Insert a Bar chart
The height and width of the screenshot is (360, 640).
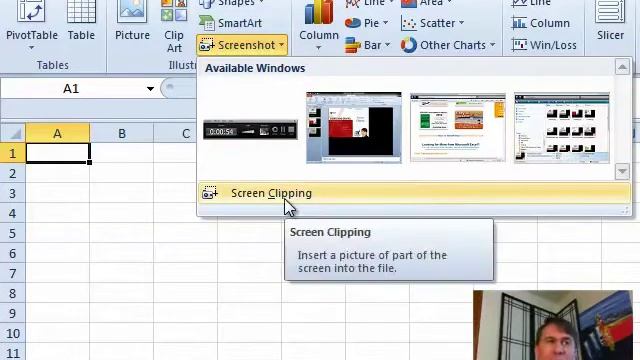pyautogui.click(x=367, y=45)
